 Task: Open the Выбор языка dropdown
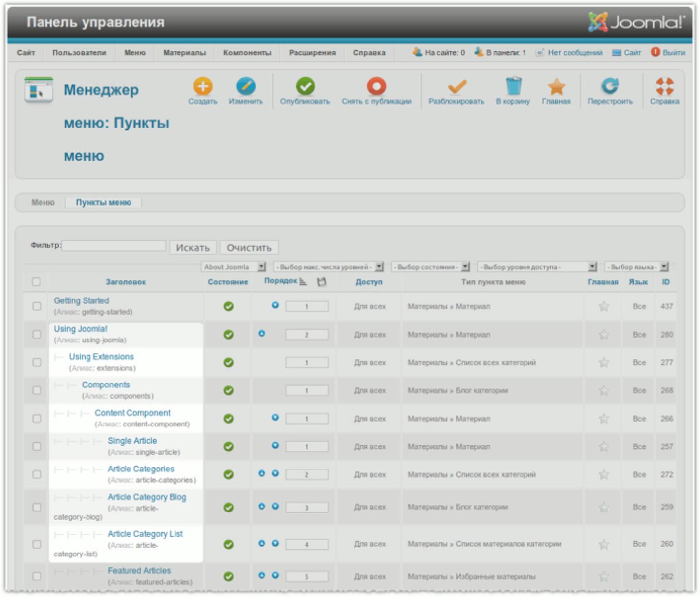[x=637, y=267]
